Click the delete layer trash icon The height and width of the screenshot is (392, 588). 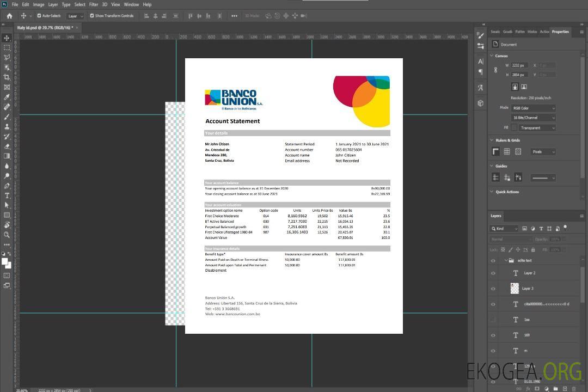click(x=574, y=389)
